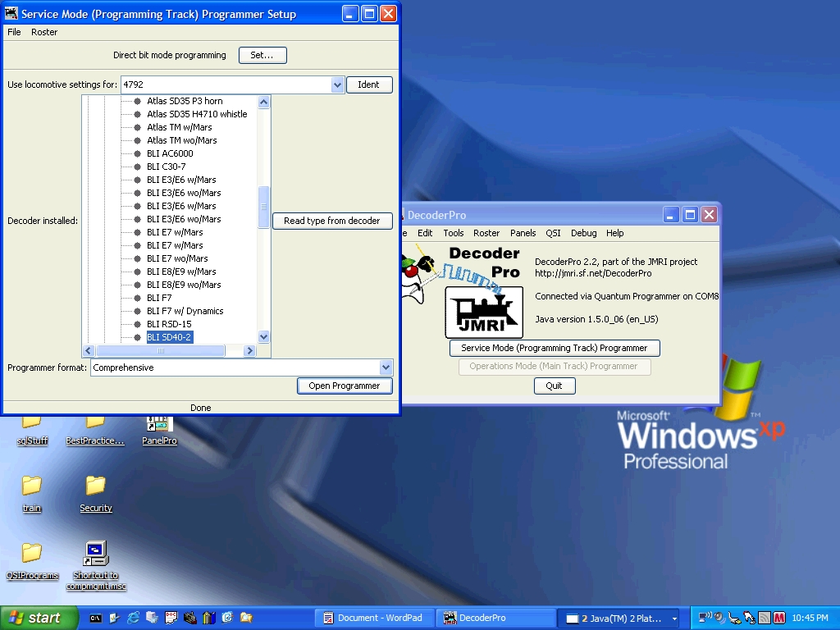The height and width of the screenshot is (630, 840).
Task: Open the Java Platform taskbar group dropdown
Action: [x=674, y=619]
